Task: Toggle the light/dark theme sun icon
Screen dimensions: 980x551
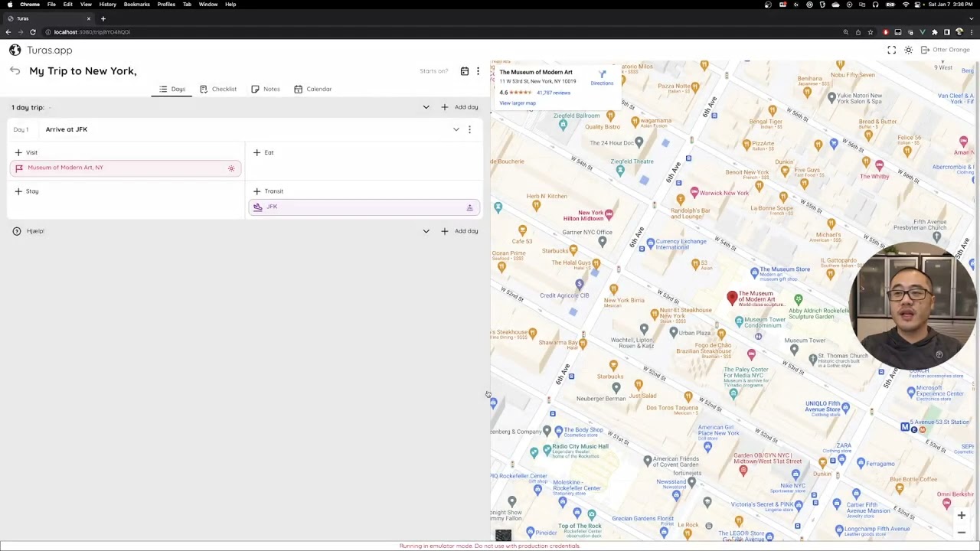Action: point(908,50)
